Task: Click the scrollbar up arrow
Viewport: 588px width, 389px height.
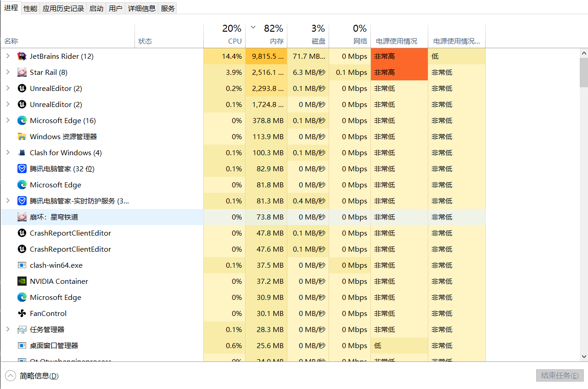Action: tap(584, 52)
